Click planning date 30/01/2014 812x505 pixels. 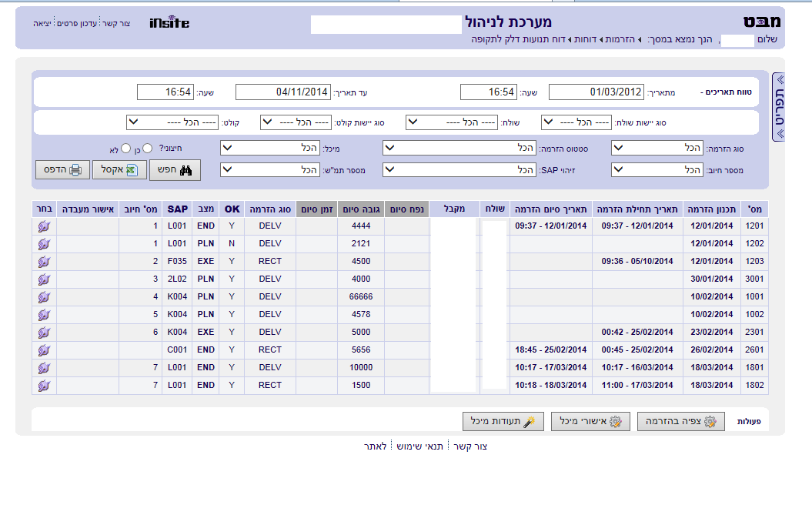[711, 279]
